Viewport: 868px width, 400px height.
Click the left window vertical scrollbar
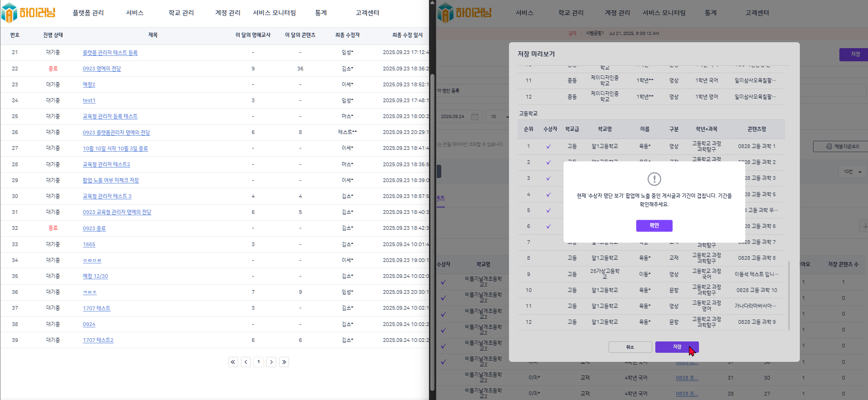[432, 227]
